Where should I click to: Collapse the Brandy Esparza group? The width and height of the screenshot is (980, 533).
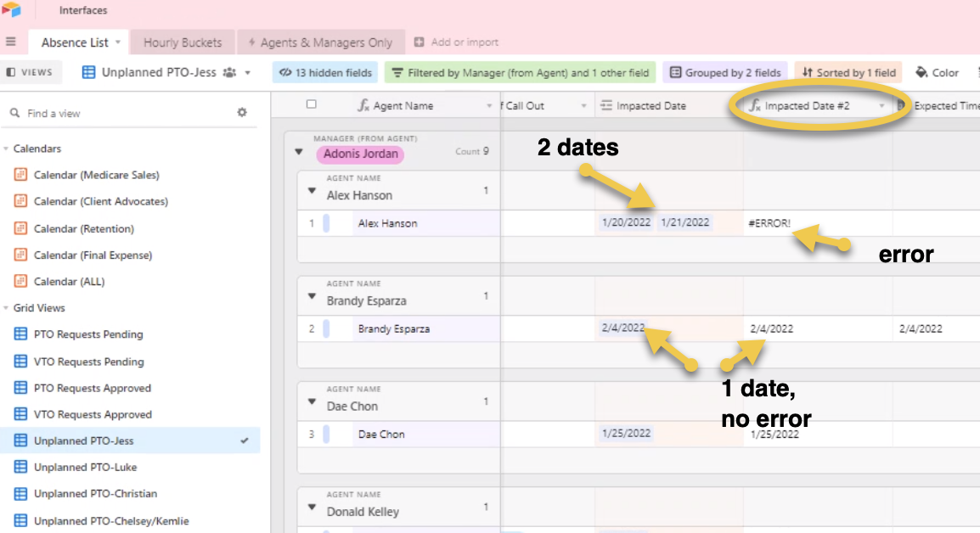312,296
